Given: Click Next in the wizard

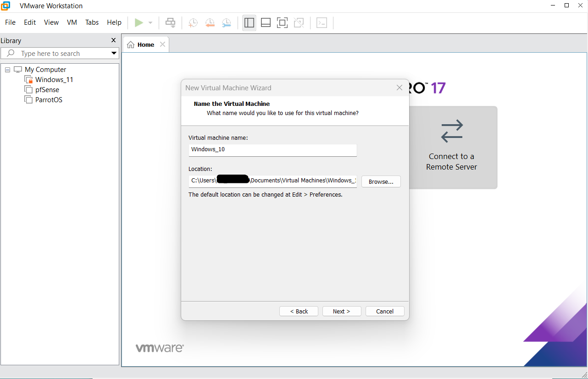Looking at the screenshot, I should [x=342, y=311].
